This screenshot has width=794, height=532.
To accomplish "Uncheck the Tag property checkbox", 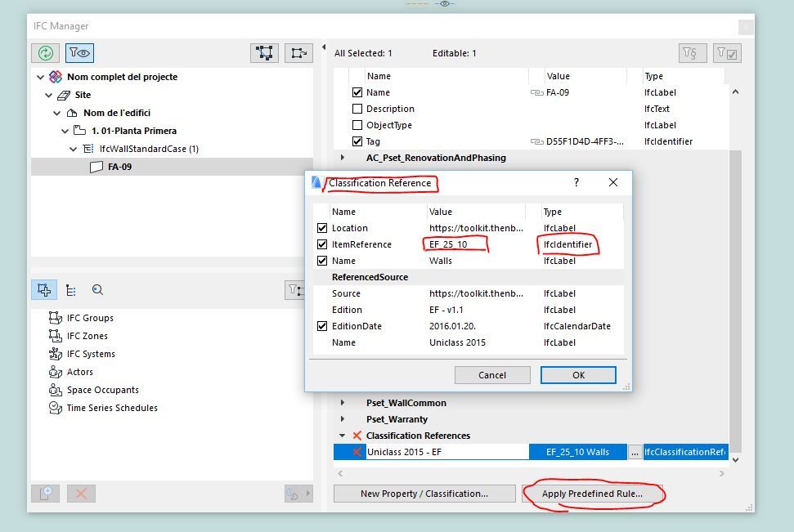I will click(357, 141).
